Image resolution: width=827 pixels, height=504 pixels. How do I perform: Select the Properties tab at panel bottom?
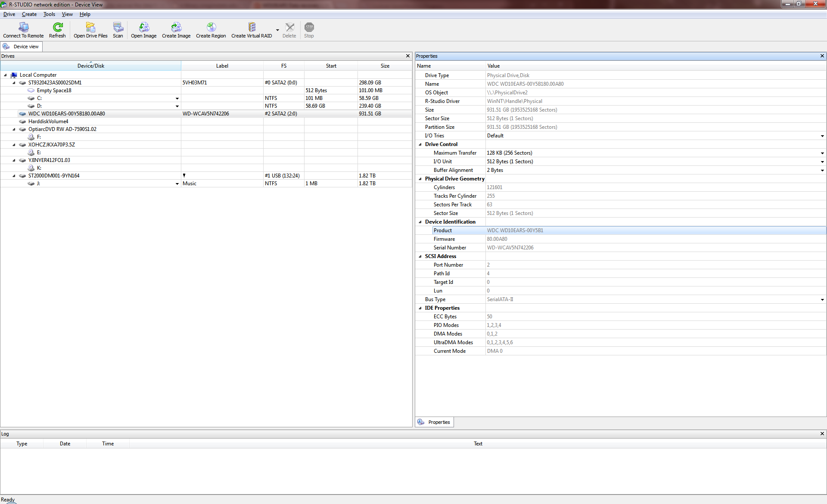point(435,422)
